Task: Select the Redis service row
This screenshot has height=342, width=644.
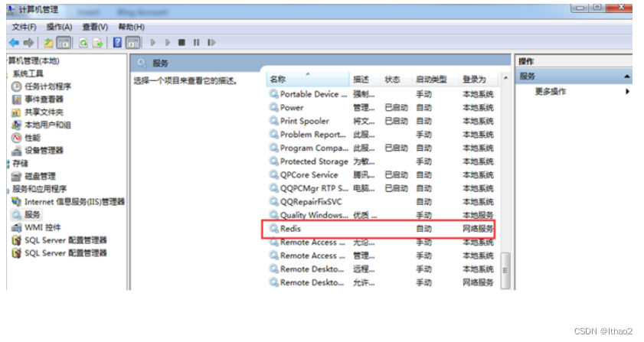Action: pyautogui.click(x=379, y=229)
